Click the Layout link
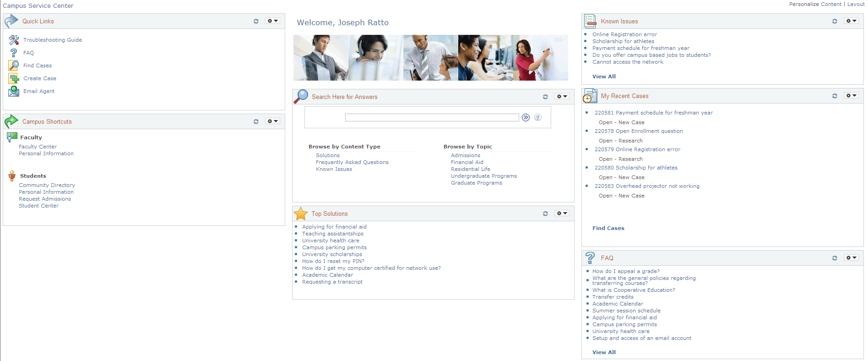The width and height of the screenshot is (868, 361). 856,4
